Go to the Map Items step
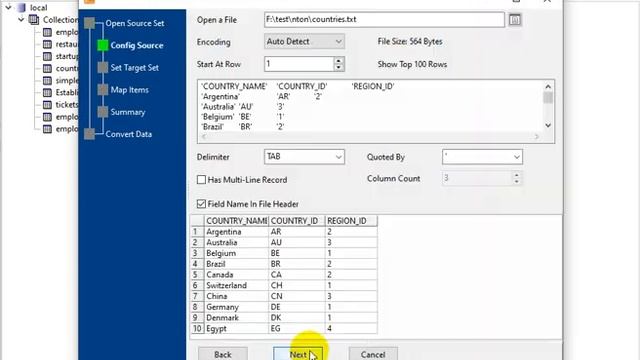640x360 pixels. (x=129, y=90)
